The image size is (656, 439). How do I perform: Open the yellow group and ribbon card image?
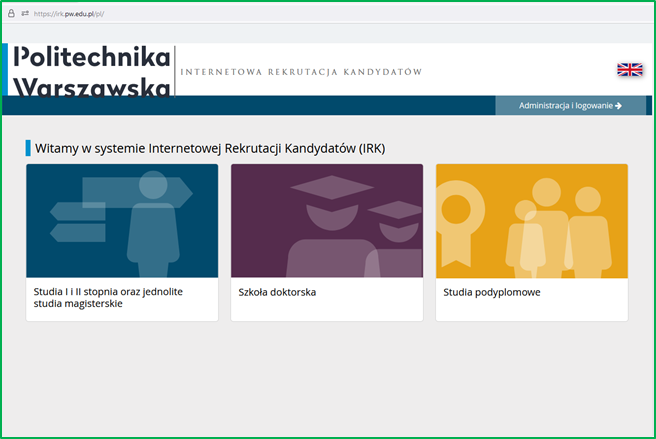pyautogui.click(x=532, y=221)
